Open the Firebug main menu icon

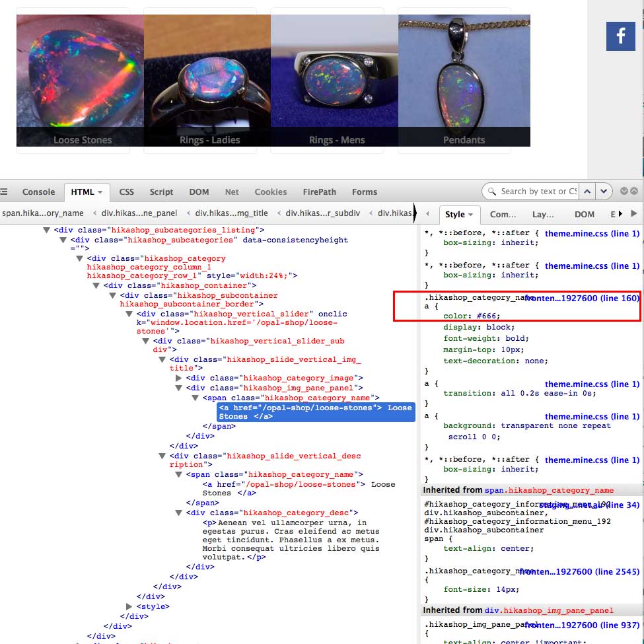click(x=4, y=192)
